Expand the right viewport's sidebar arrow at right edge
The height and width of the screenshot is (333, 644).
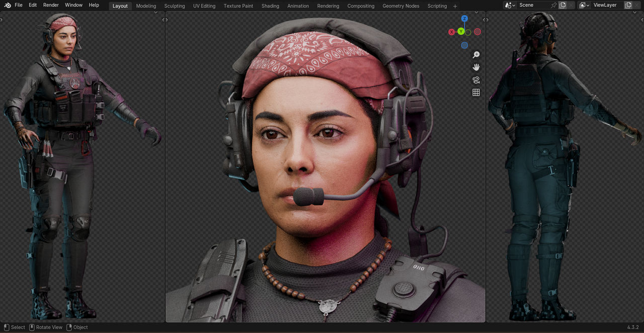coord(642,20)
